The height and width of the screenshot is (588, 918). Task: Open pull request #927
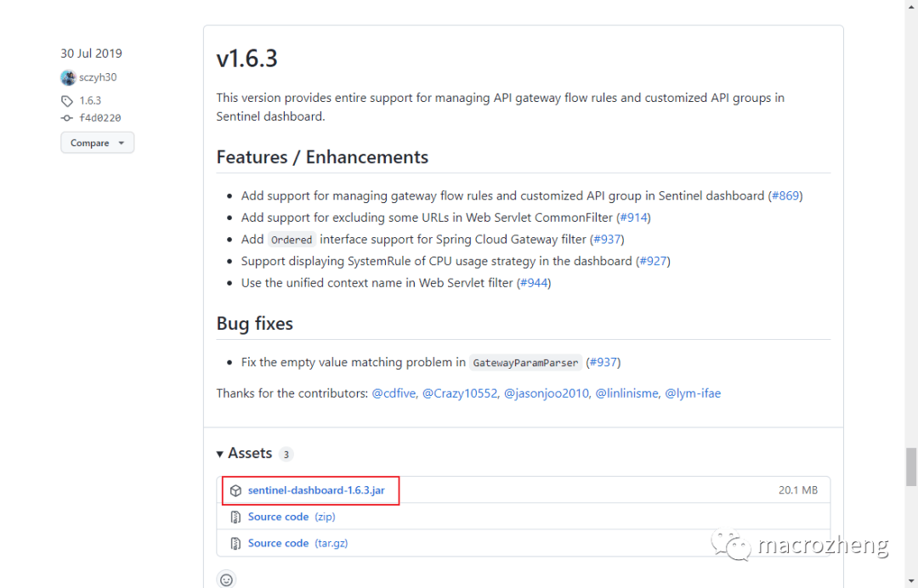[x=653, y=261]
